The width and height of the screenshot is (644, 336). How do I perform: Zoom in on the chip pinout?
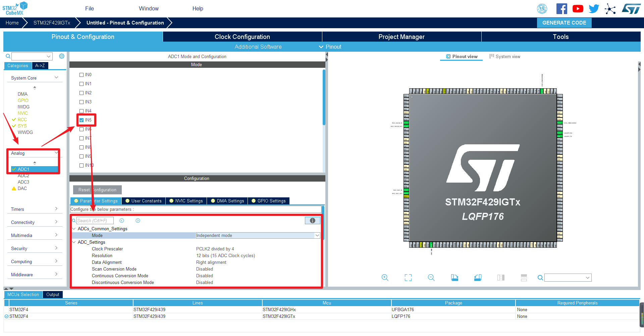pyautogui.click(x=385, y=278)
